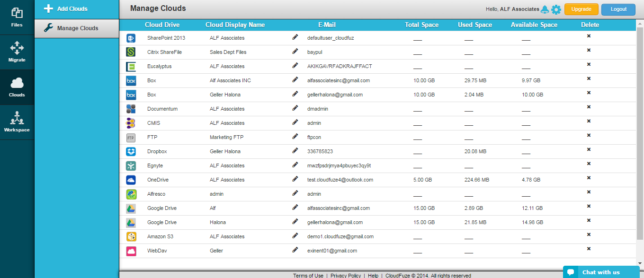The image size is (644, 278).
Task: Click 224.66 MB used space value
Action: (477, 180)
